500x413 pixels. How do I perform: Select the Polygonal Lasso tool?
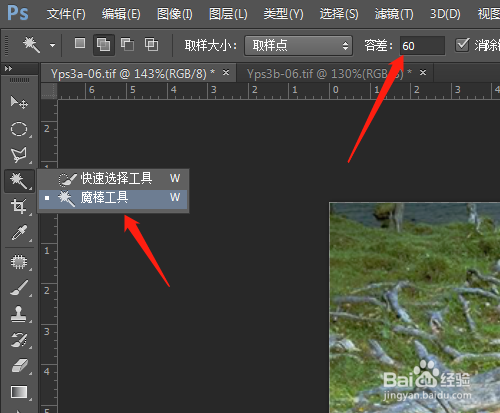(x=19, y=155)
